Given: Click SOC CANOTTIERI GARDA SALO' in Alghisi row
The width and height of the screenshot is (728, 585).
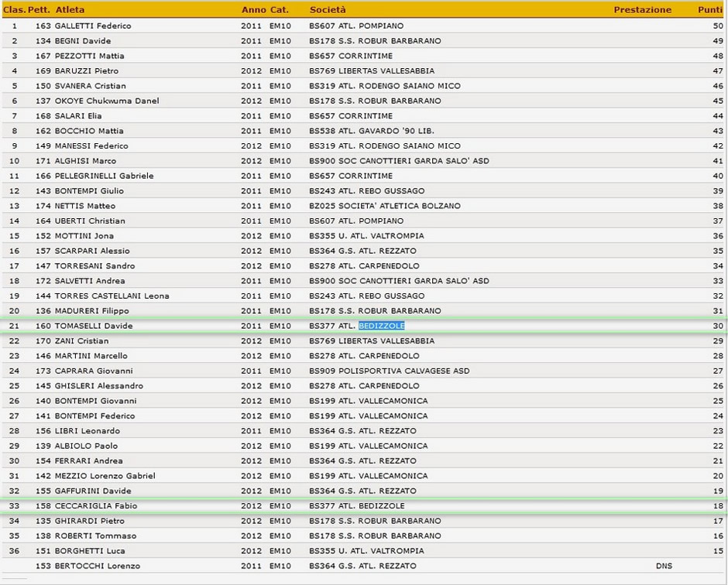Looking at the screenshot, I should pos(405,161).
